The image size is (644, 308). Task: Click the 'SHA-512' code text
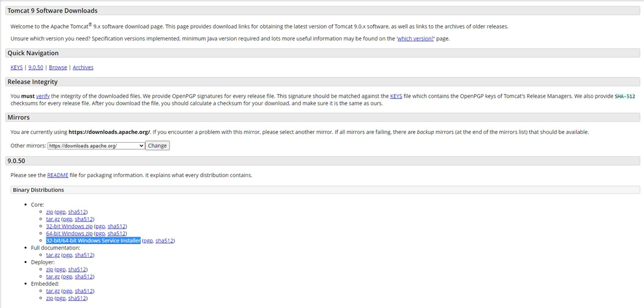[625, 97]
